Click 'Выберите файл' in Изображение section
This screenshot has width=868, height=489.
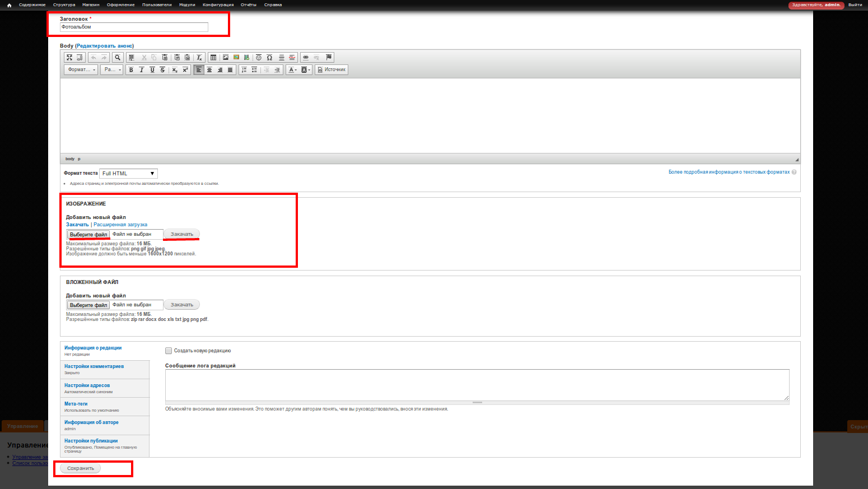tap(88, 235)
